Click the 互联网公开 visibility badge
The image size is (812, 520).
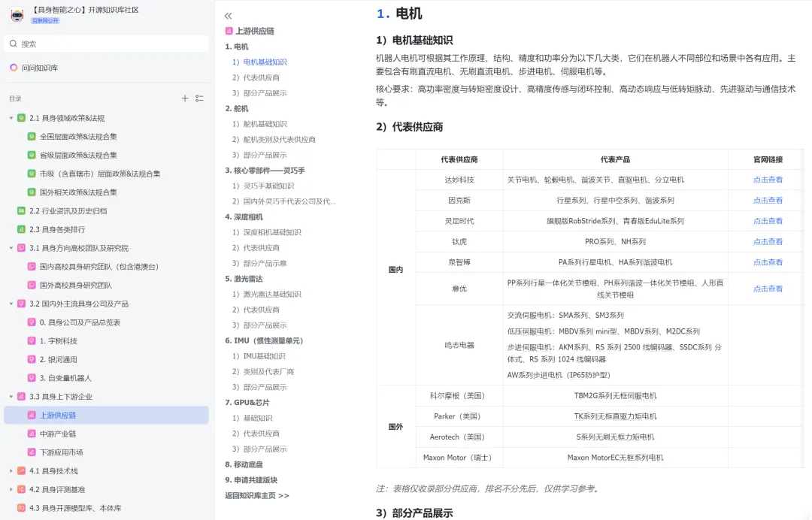pos(45,21)
